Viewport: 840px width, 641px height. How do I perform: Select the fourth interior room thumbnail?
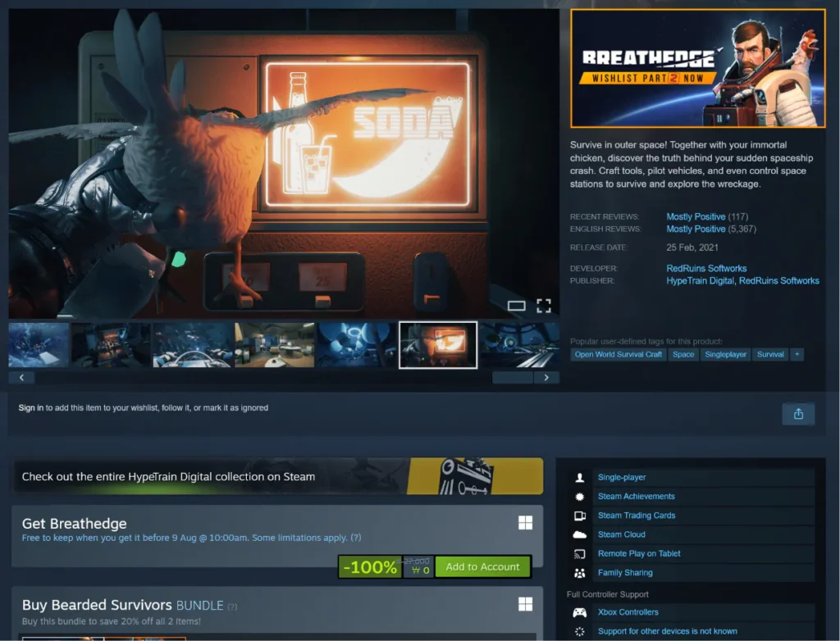(274, 345)
